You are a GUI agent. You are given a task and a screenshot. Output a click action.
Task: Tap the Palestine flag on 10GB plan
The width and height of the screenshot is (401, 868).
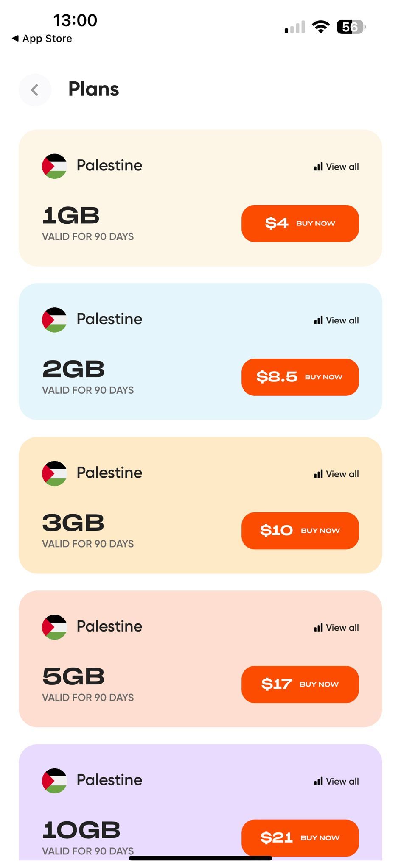click(x=54, y=781)
